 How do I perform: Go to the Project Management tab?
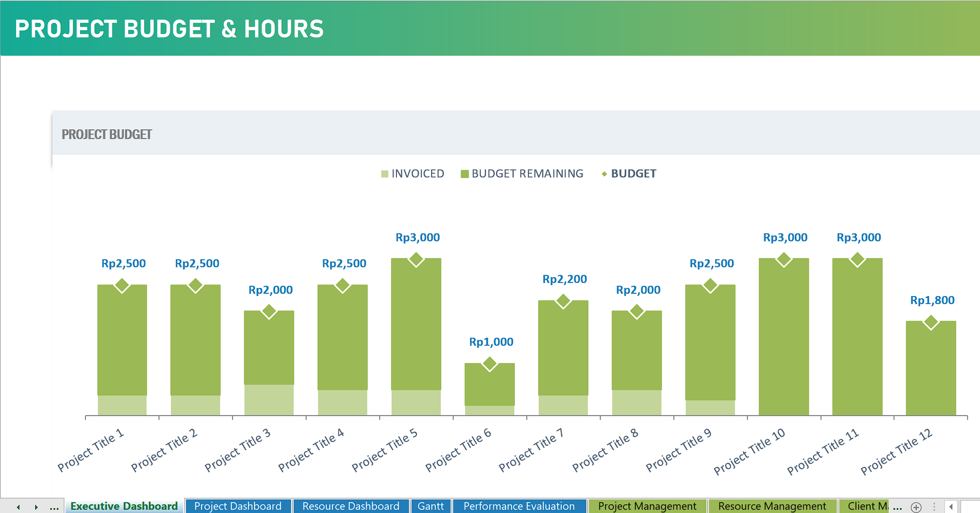(647, 506)
